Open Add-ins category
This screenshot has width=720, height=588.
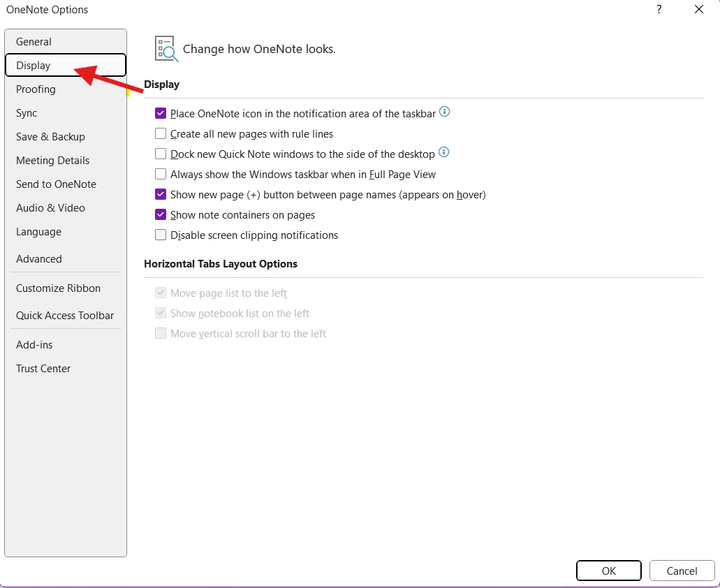tap(65, 345)
